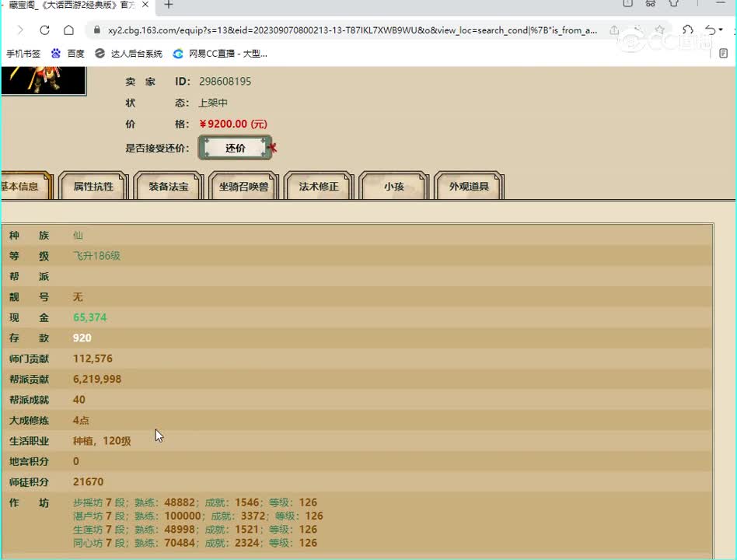This screenshot has width=737, height=560.
Task: Click the cash value 65,374
Action: point(89,317)
